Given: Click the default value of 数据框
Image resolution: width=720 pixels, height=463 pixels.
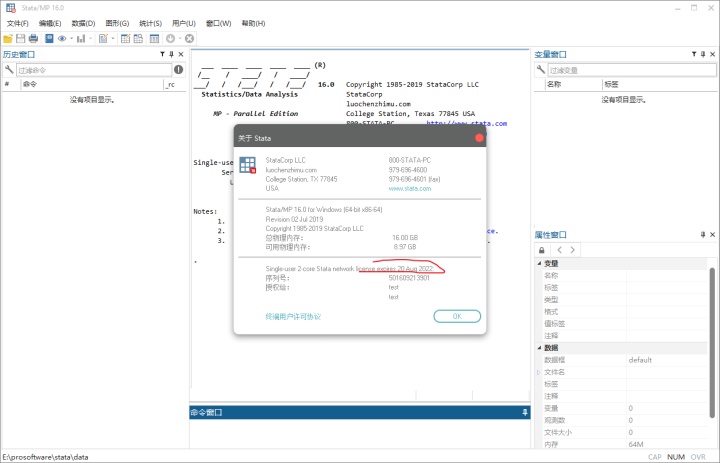Looking at the screenshot, I should [640, 360].
